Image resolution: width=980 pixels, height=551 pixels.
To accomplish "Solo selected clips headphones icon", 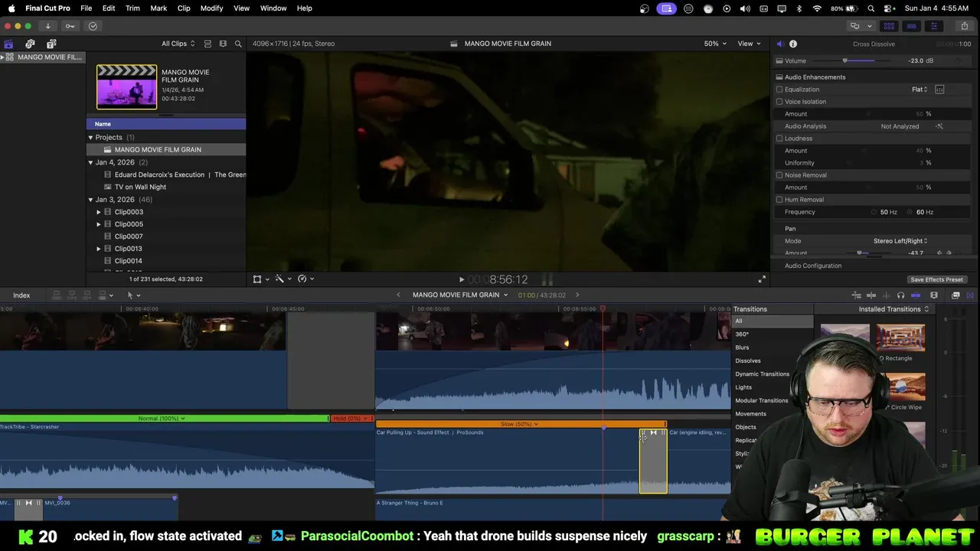I will 900,295.
